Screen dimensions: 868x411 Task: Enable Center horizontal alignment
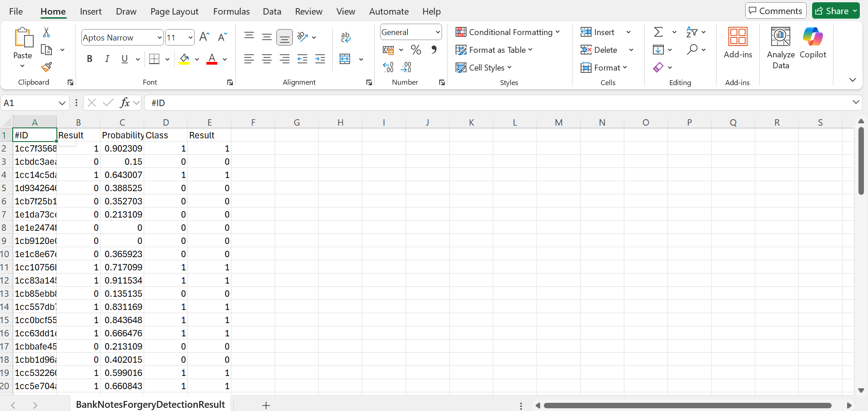pyautogui.click(x=267, y=59)
